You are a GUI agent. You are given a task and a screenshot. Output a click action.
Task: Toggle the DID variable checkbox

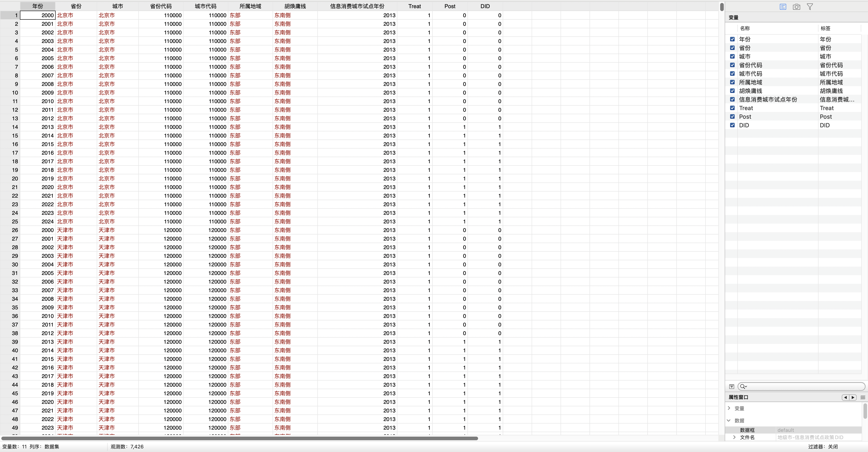[732, 125]
